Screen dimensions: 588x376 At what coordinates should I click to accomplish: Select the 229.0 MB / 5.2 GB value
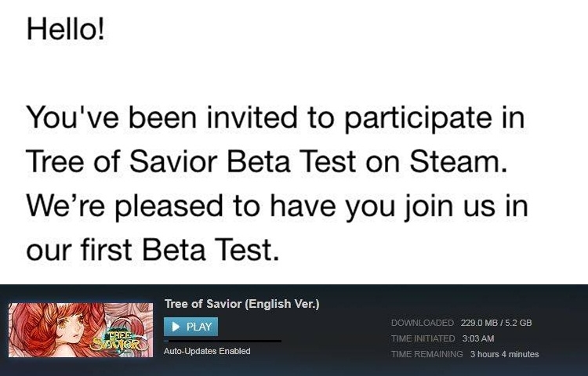click(496, 323)
